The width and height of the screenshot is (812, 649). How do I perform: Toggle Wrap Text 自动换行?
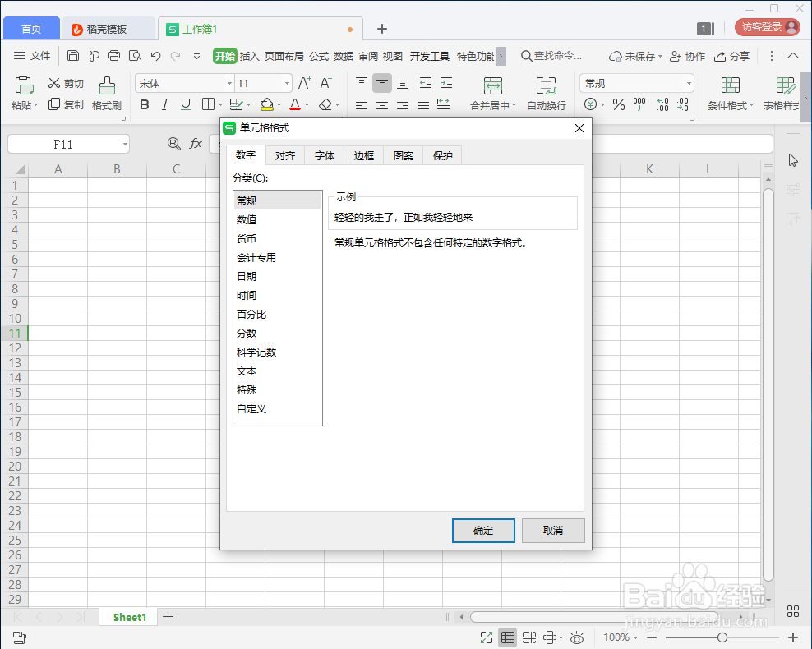click(x=547, y=94)
